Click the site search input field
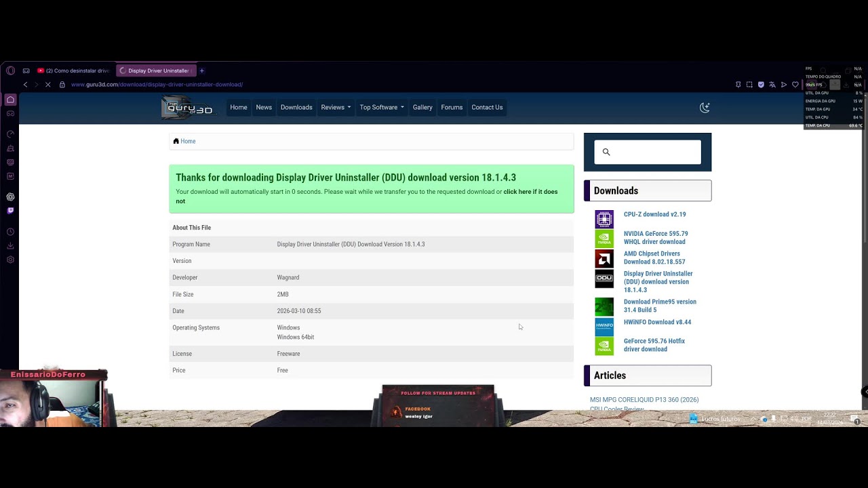Viewport: 868px width, 488px height. click(x=648, y=152)
